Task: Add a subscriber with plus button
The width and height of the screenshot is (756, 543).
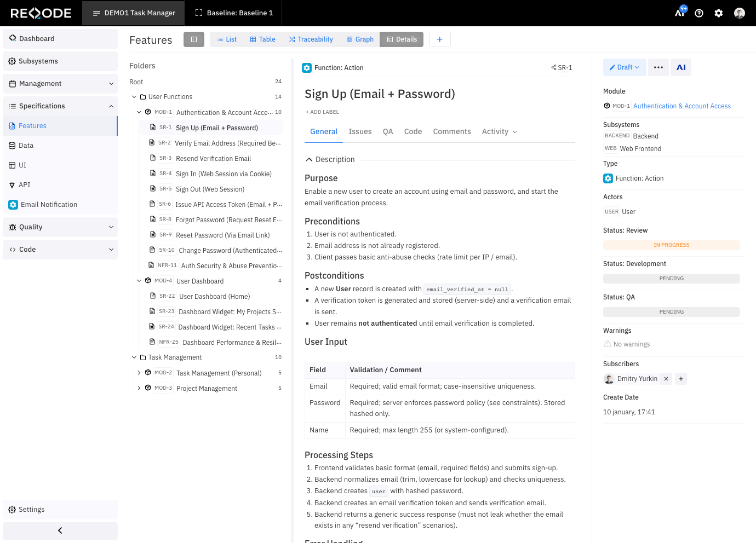Action: (681, 379)
